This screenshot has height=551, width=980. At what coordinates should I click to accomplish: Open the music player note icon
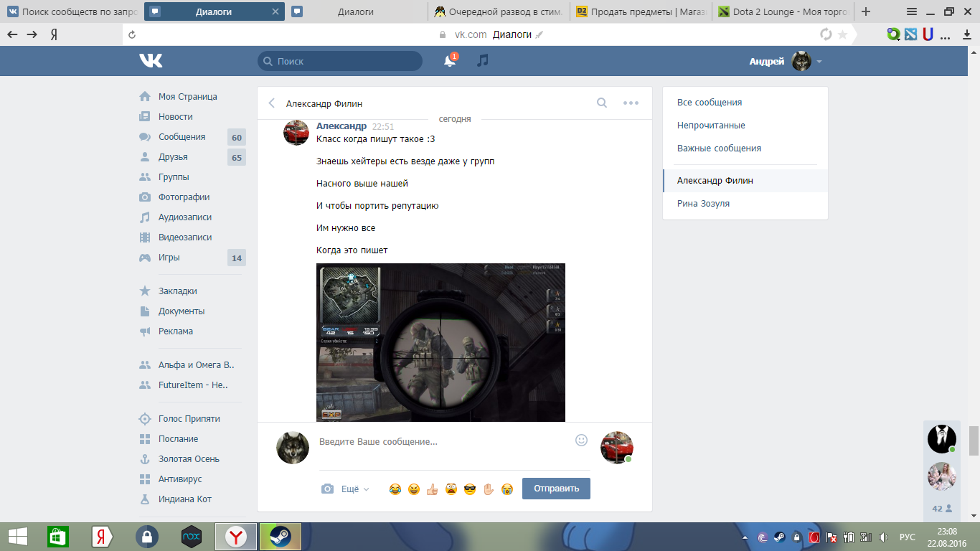point(483,61)
